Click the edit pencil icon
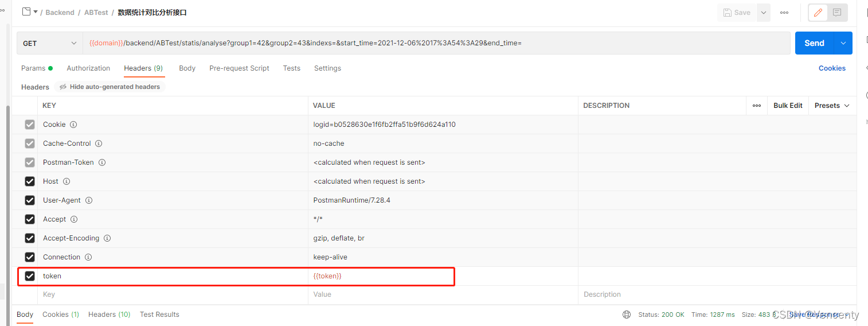868x326 pixels. [818, 12]
